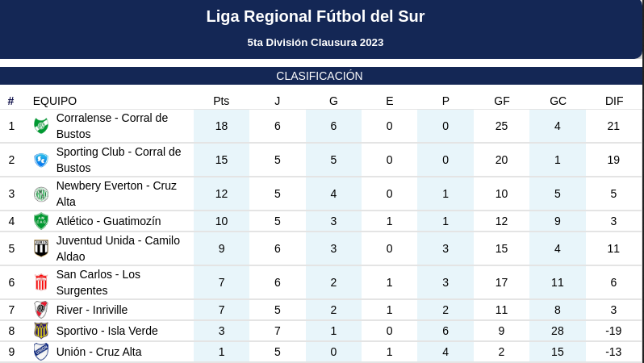Click the 5ta División Clausura 2023 subtitle
The width and height of the screenshot is (644, 363).
[x=316, y=42]
